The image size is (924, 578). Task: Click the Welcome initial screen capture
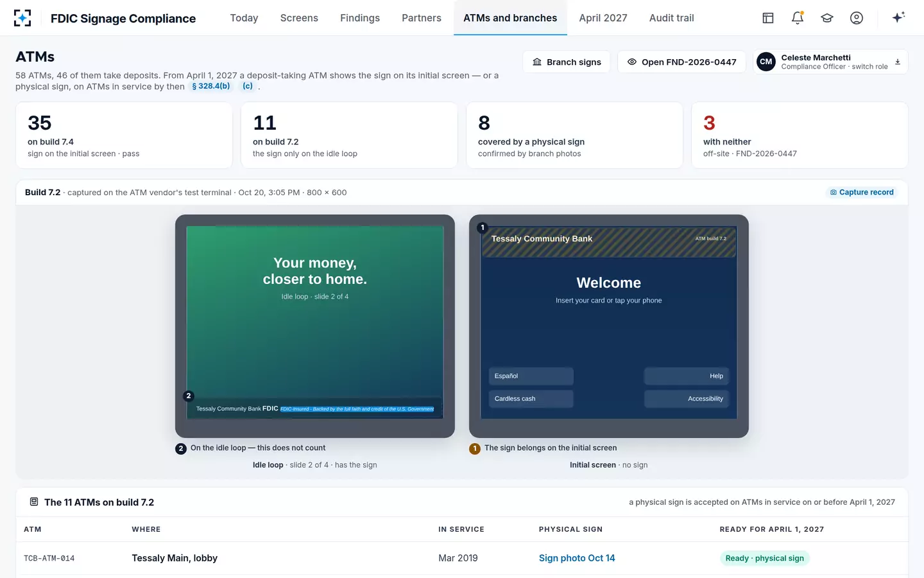tap(609, 322)
